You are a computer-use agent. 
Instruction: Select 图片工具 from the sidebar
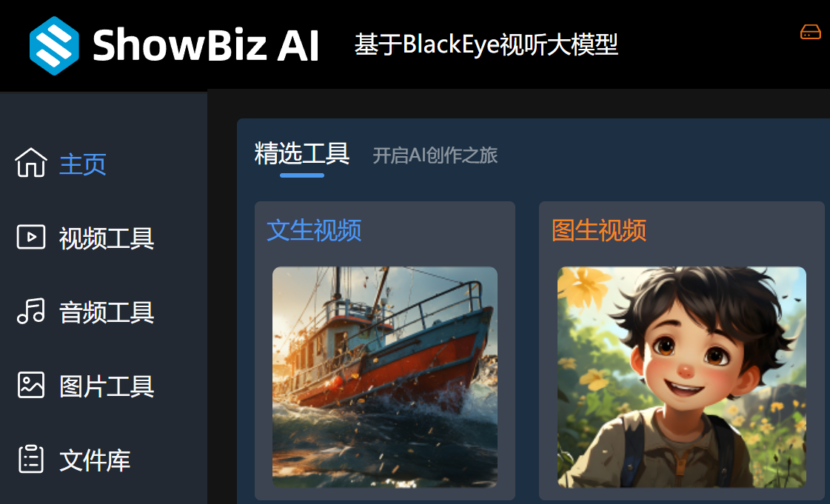tap(107, 386)
